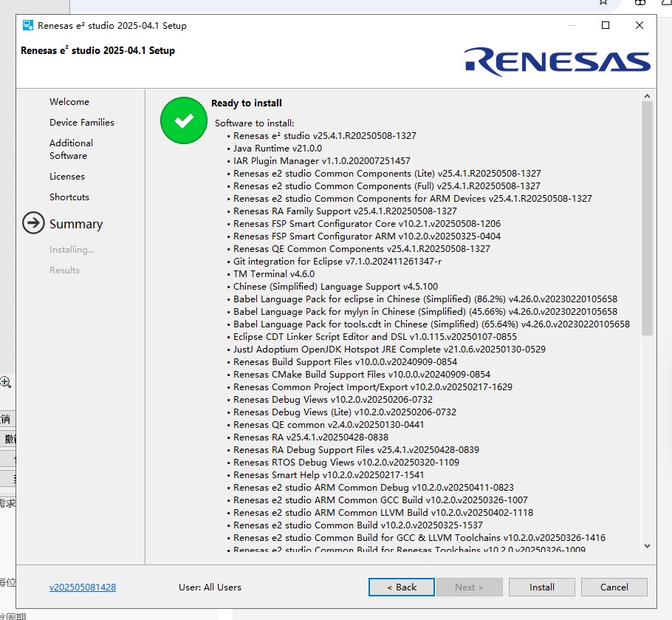This screenshot has height=620, width=672.
Task: Cancel the e² studio setup
Action: [614, 587]
